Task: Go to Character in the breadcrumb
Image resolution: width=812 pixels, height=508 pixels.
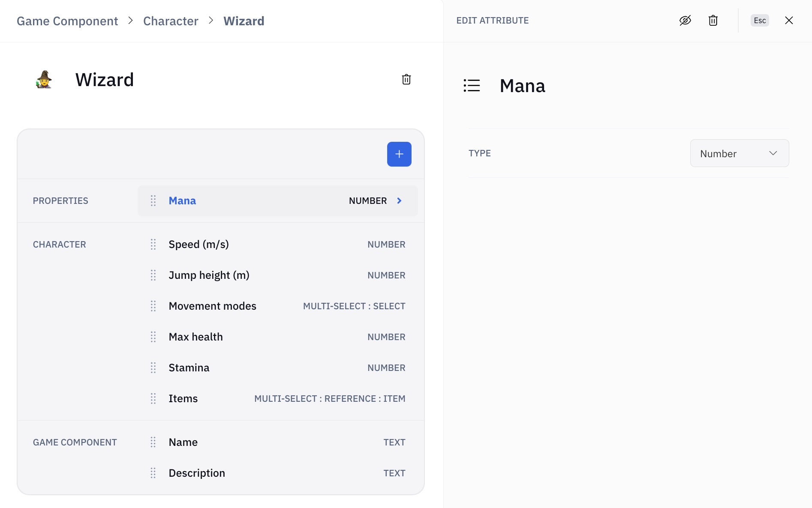Action: (171, 21)
